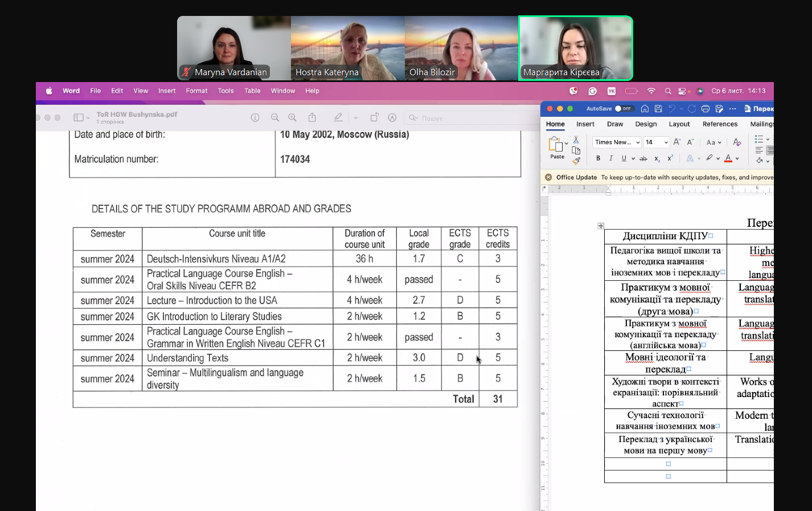This screenshot has width=812, height=511.
Task: Save the document with the floppy disk icon
Action: [x=658, y=109]
